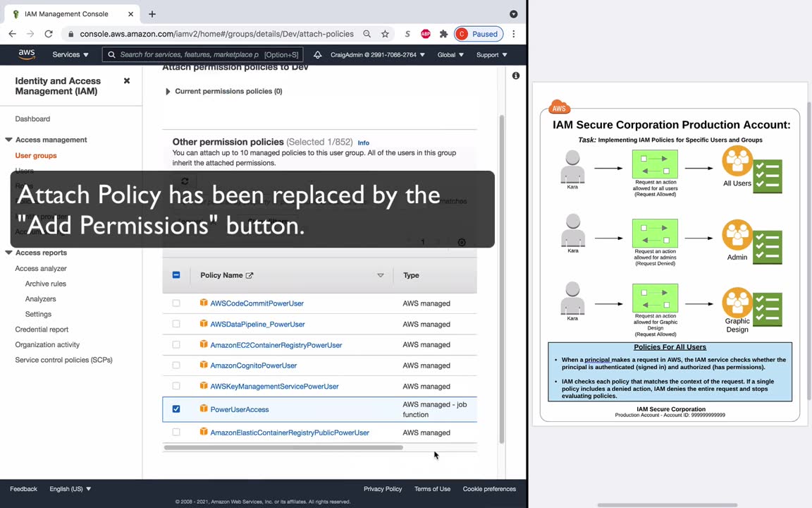
Task: Open the Services dropdown menu
Action: [70, 54]
